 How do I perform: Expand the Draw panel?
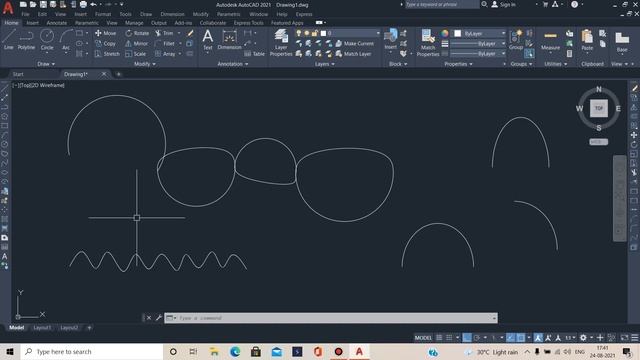(x=46, y=64)
